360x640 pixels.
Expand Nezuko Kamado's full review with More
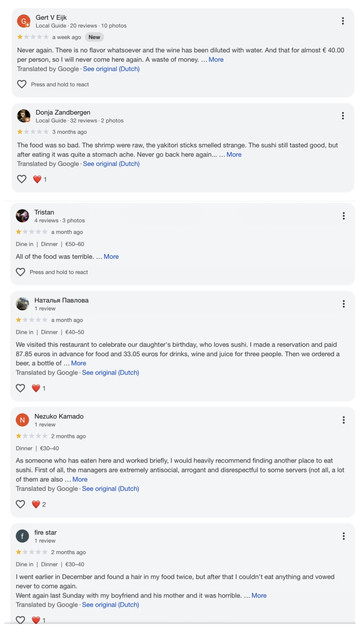point(80,480)
